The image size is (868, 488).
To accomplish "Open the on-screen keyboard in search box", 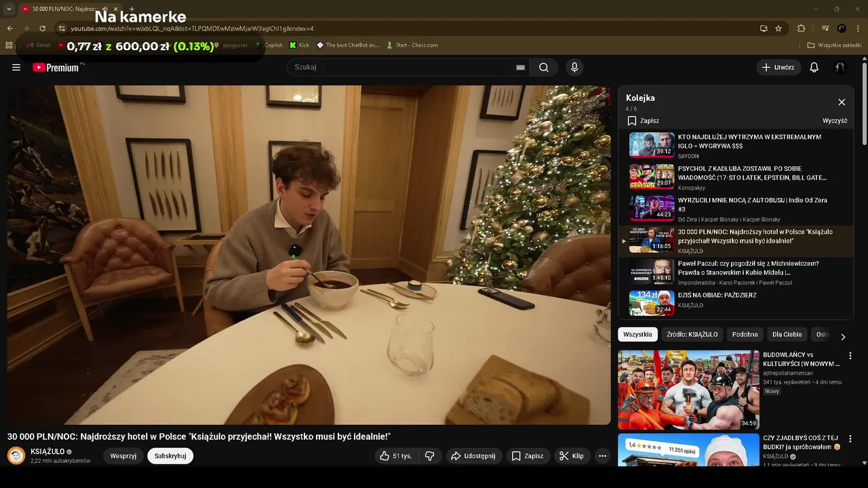I will [520, 67].
